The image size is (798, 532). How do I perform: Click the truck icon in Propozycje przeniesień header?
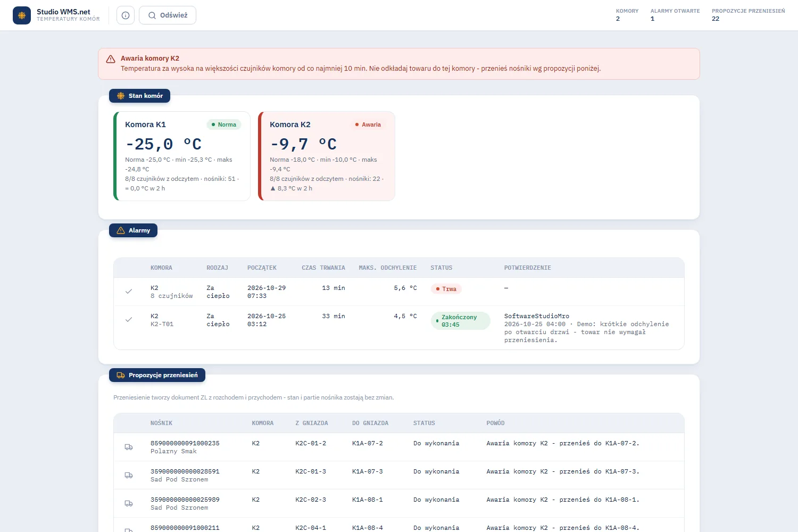tap(121, 375)
